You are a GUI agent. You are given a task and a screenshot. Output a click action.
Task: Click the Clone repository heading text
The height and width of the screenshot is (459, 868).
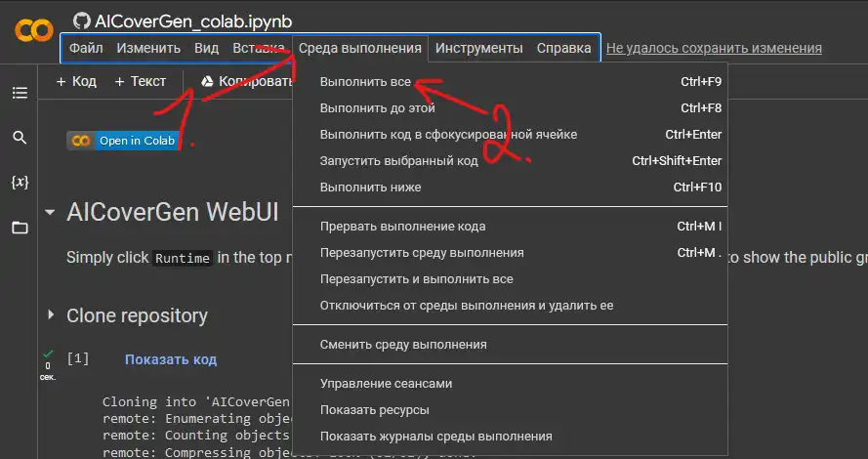click(137, 315)
